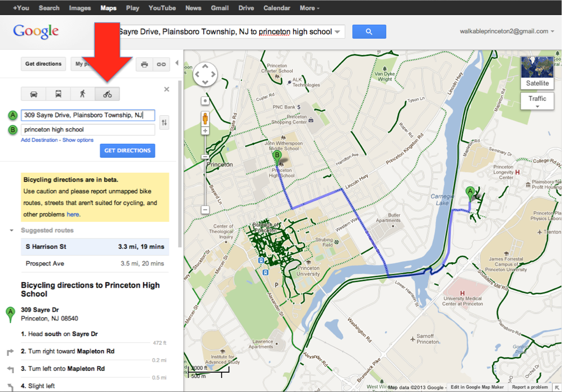Open the link sharing icon
The image size is (562, 392).
(x=161, y=64)
